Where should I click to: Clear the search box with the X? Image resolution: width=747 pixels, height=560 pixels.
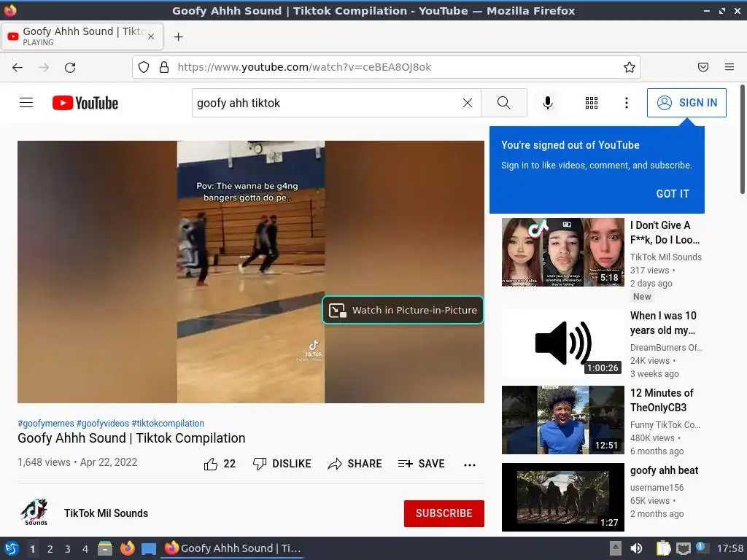468,103
